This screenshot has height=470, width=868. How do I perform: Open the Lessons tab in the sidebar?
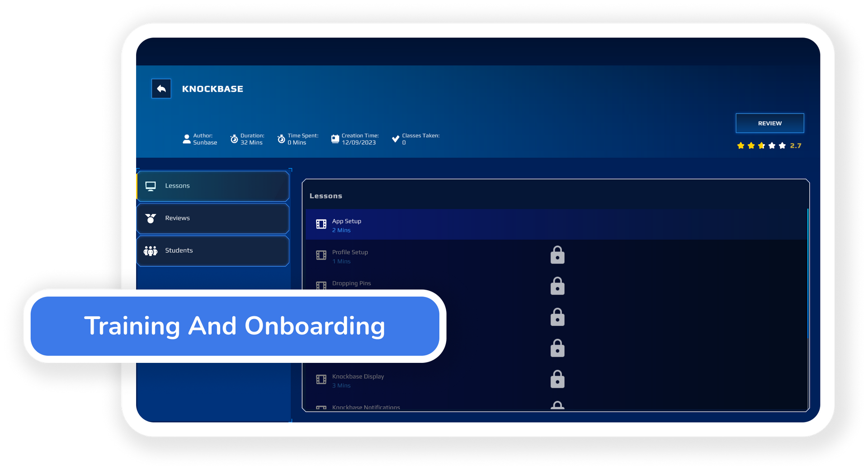click(x=213, y=186)
